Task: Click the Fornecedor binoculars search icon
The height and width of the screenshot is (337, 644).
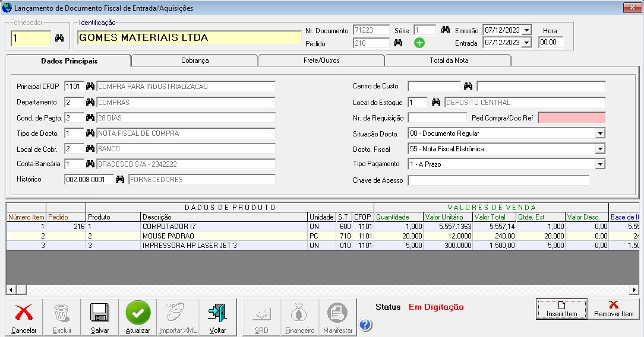Action: (x=59, y=38)
